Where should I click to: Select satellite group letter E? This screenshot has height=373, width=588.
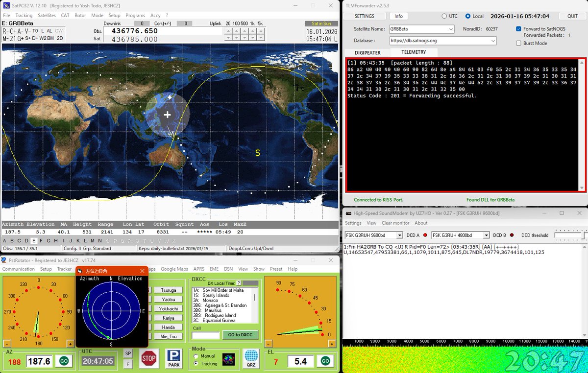click(x=34, y=241)
